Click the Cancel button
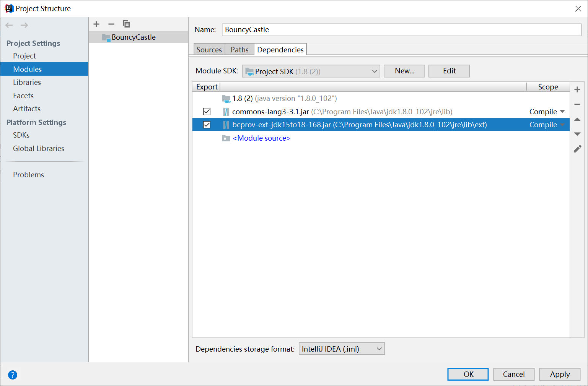 (x=514, y=375)
